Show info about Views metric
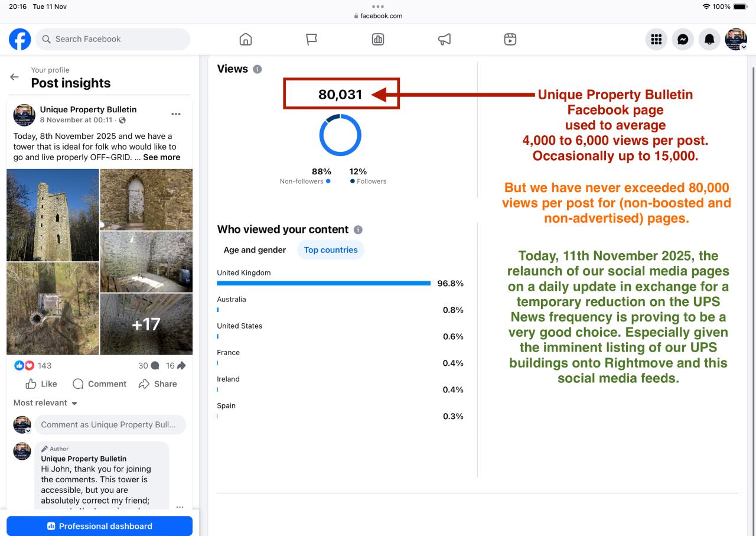This screenshot has height=536, width=756. coord(257,69)
